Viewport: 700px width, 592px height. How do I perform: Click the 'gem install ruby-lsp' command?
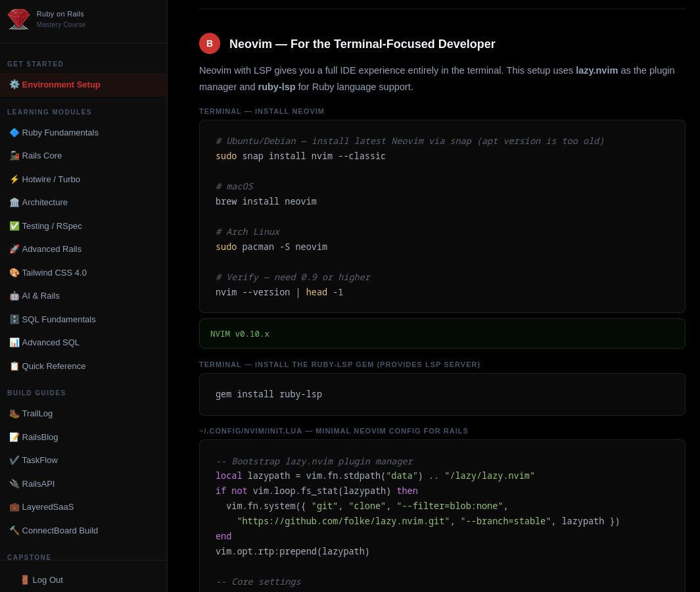269,394
